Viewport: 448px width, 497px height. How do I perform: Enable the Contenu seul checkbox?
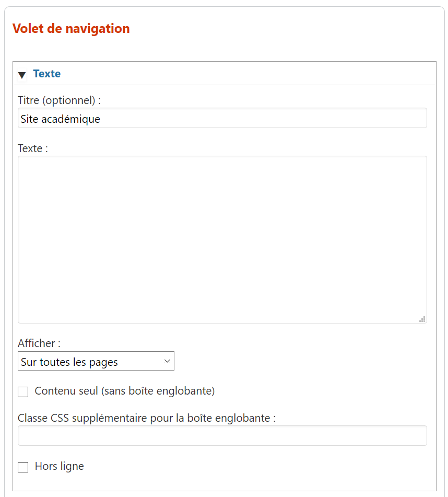point(23,392)
